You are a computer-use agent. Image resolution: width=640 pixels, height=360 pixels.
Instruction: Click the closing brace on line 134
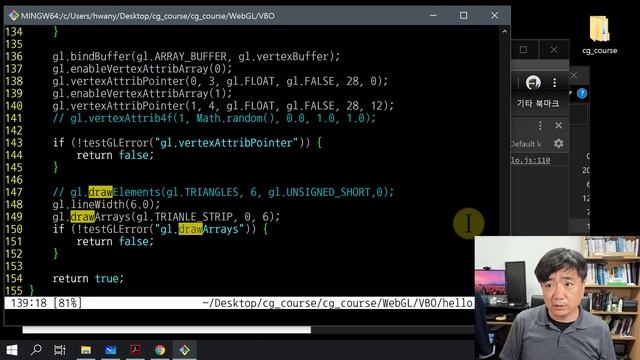point(56,32)
